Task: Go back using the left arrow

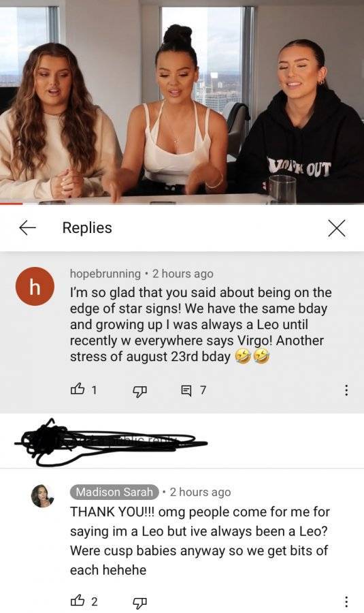Action: [27, 227]
